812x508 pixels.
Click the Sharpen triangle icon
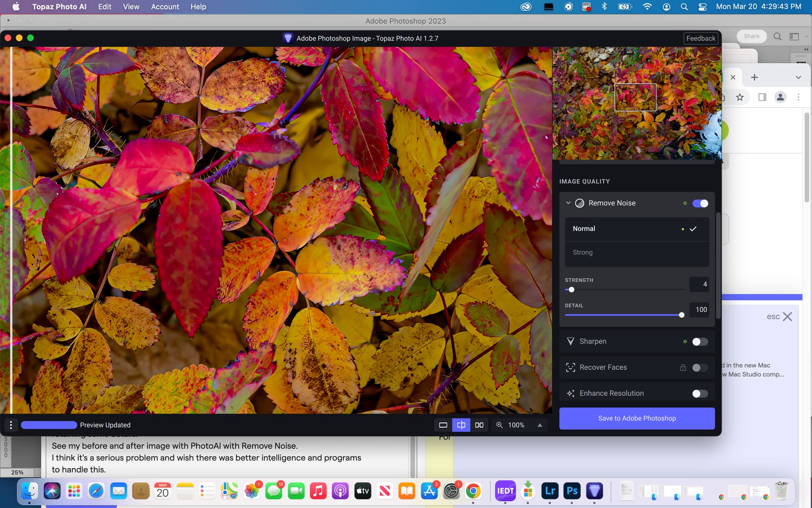click(x=571, y=342)
